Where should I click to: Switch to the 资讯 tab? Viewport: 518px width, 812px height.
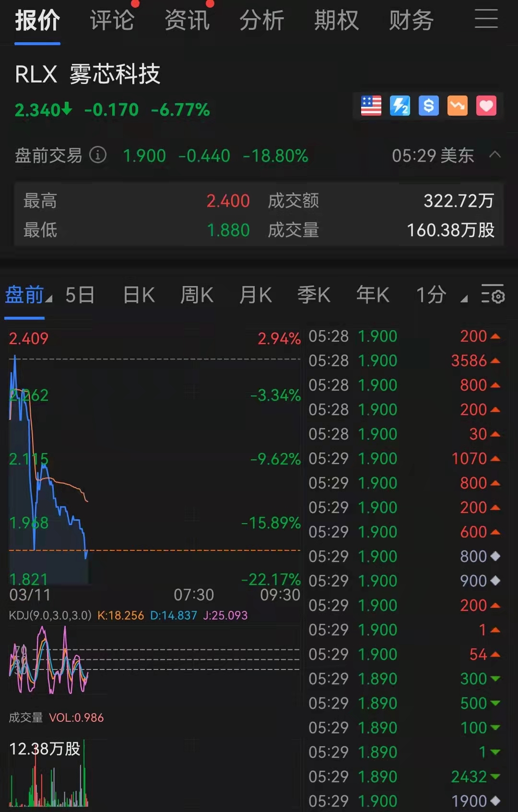[x=187, y=21]
